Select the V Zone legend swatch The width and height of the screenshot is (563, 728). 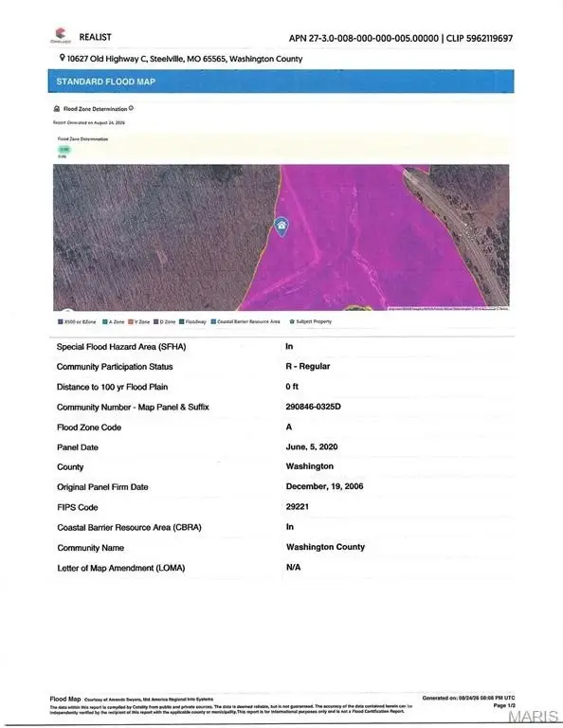point(131,321)
